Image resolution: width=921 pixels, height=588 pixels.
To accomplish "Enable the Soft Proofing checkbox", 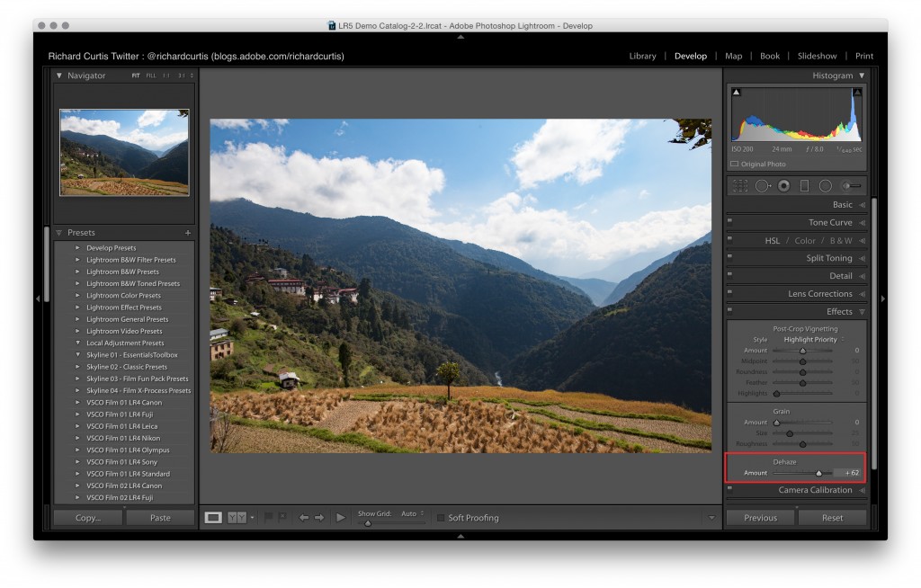I will pos(441,518).
